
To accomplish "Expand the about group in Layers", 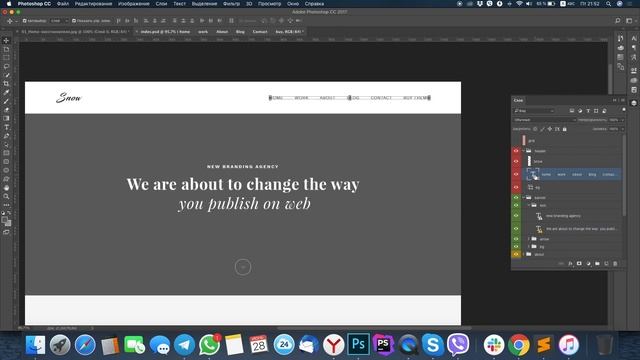I will [x=524, y=254].
